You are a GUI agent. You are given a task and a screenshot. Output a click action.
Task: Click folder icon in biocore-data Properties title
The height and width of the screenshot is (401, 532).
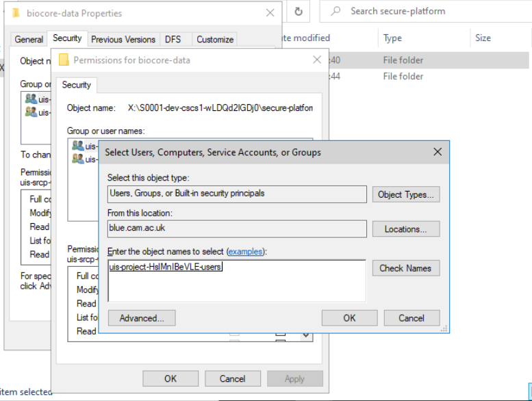16,13
